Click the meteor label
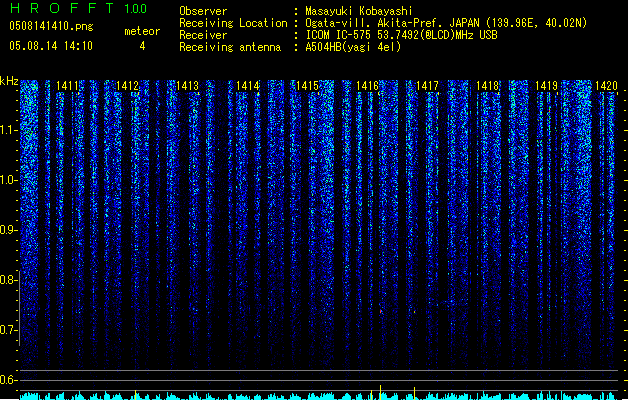Viewport: 629px width, 400px height. tap(142, 31)
